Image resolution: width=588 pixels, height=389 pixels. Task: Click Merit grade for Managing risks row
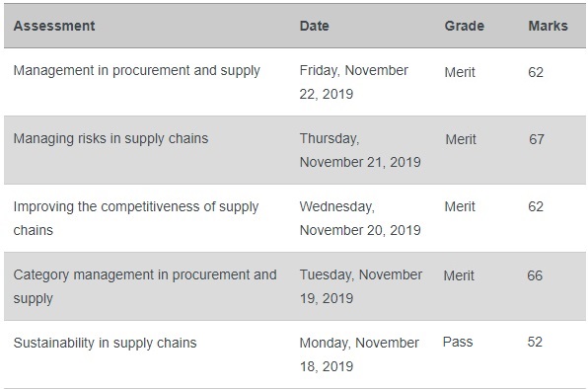coord(461,139)
